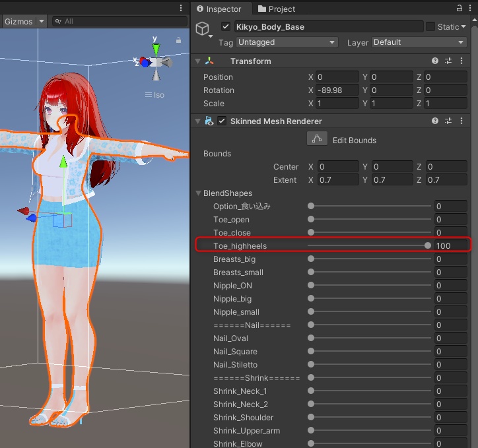Click the Rotation X input field

click(x=337, y=90)
